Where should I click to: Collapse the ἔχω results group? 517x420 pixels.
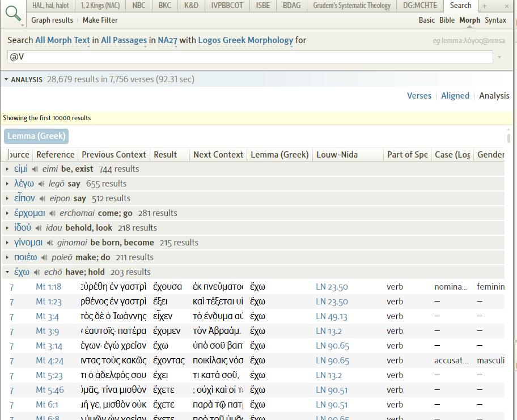7,272
